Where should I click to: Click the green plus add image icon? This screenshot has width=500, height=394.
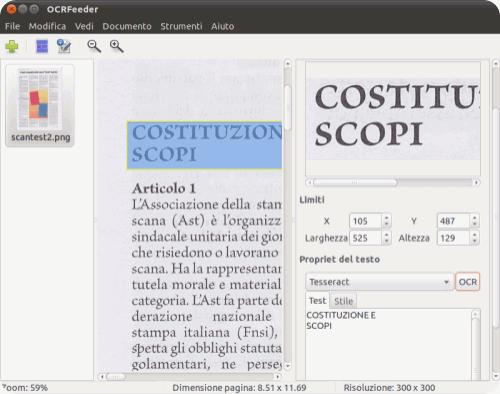(12, 46)
